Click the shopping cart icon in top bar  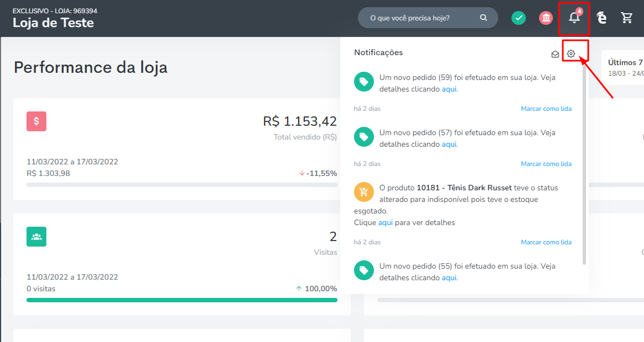pyautogui.click(x=627, y=17)
